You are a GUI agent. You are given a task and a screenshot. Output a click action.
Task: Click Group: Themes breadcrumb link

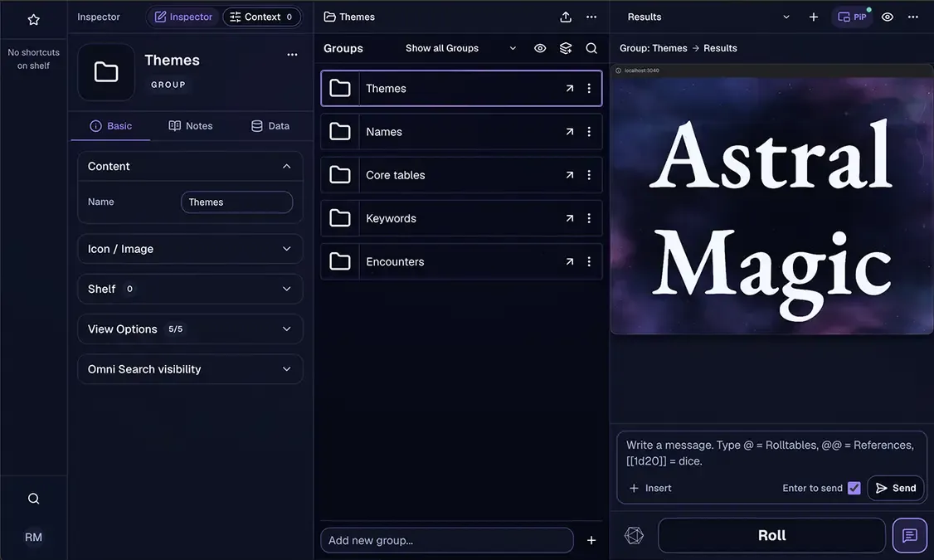654,48
